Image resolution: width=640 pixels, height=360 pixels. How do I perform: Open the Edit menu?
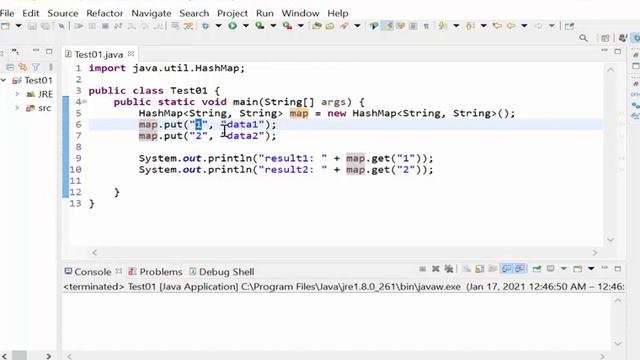pyautogui.click(x=31, y=13)
